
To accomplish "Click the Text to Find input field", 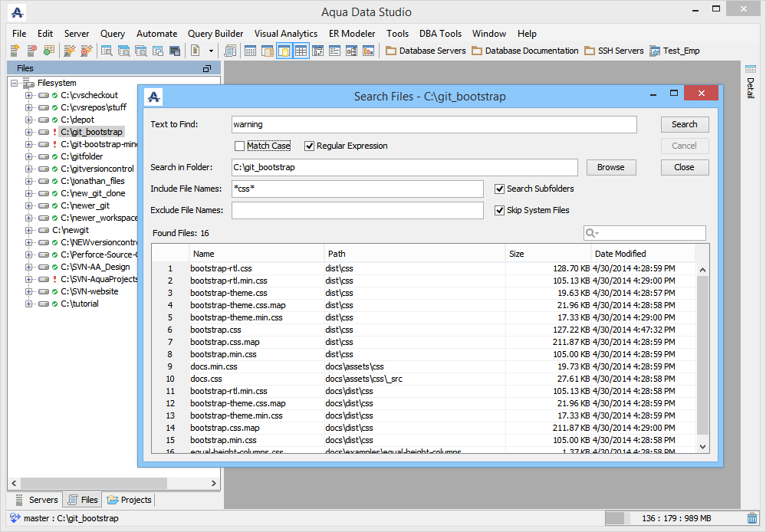I will [x=434, y=124].
